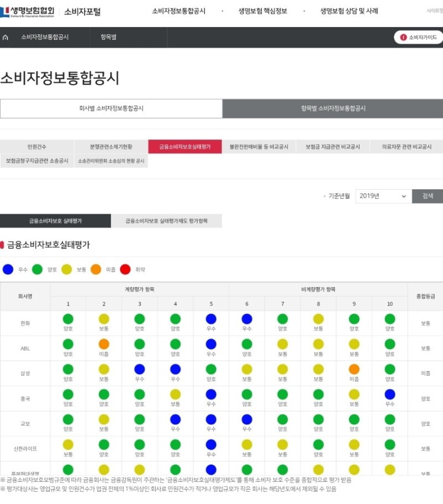Select the 보험금 지급관련 비교공시 tab
This screenshot has width=443, height=504.
(x=333, y=147)
